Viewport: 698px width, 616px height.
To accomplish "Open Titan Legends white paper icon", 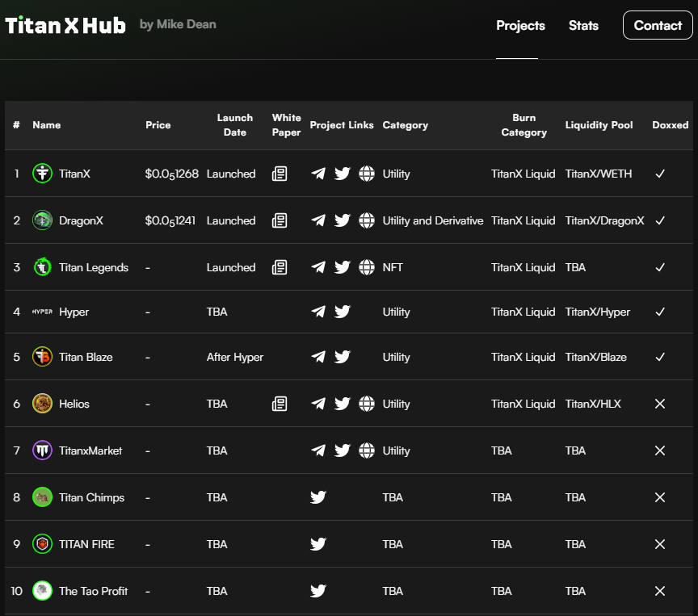I will coord(280,267).
